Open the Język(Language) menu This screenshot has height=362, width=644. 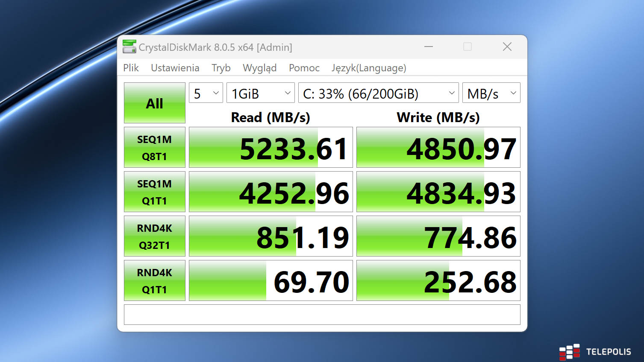click(368, 68)
